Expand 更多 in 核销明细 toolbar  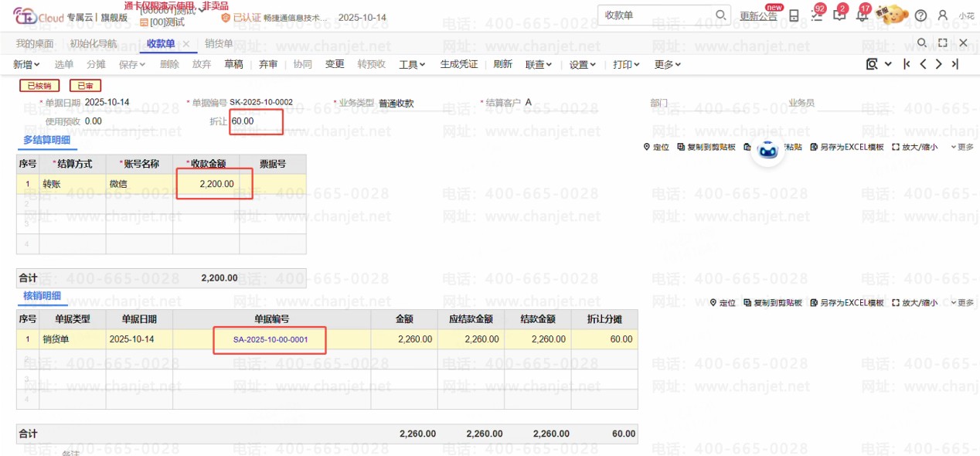click(x=962, y=303)
